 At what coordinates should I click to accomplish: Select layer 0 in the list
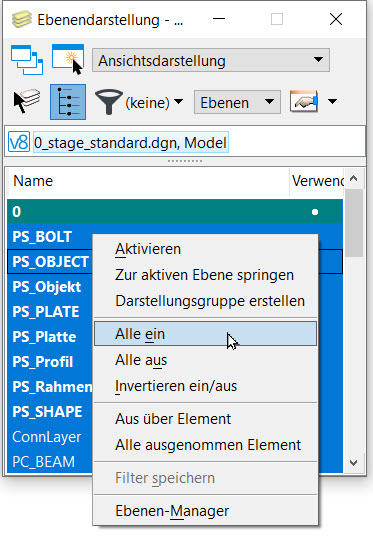[x=175, y=211]
